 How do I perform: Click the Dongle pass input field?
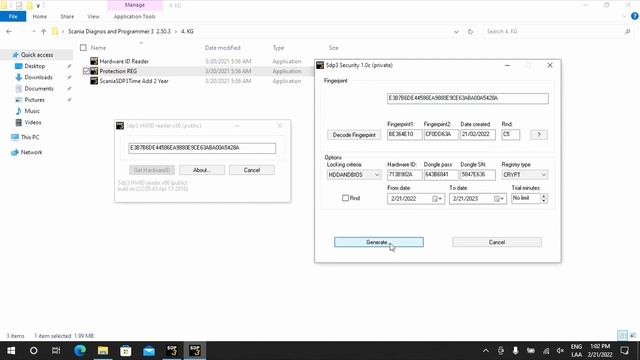click(x=441, y=175)
